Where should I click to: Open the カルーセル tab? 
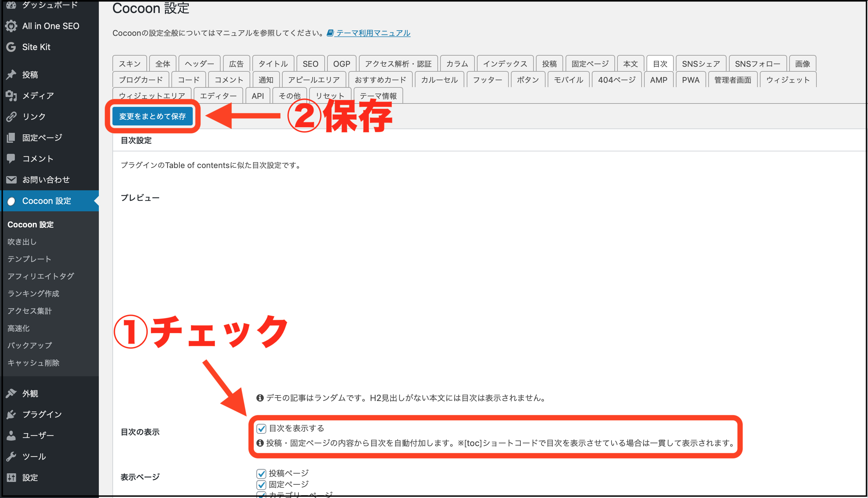tap(440, 80)
